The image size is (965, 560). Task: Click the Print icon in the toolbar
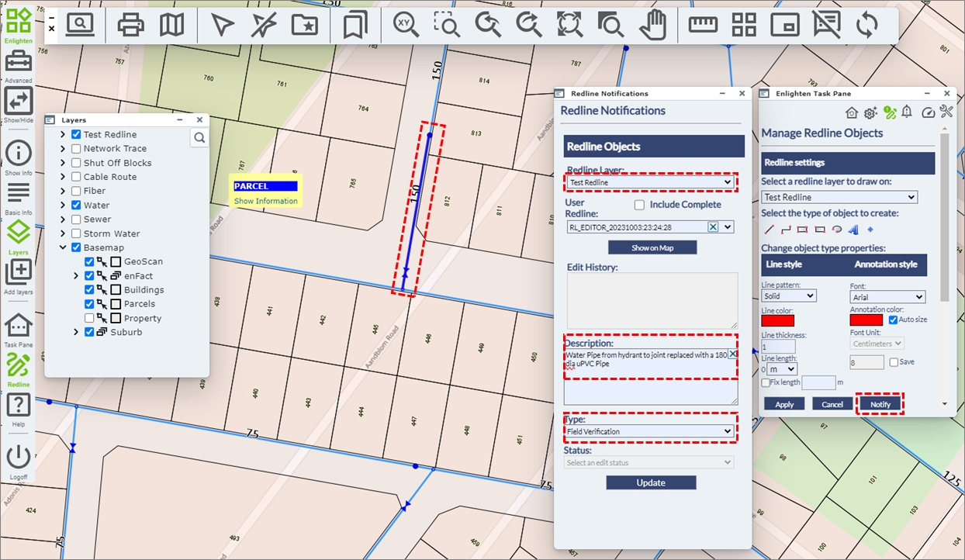(x=131, y=26)
